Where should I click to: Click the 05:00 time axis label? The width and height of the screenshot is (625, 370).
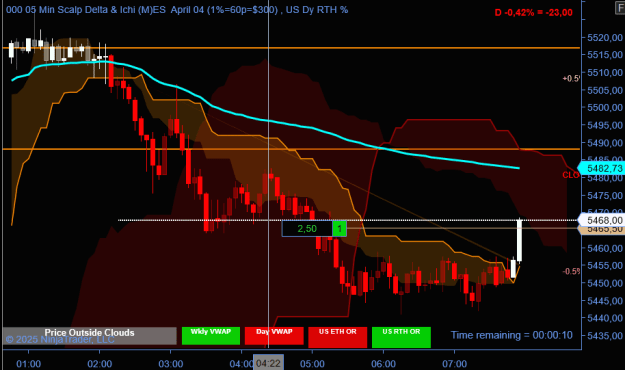312,364
